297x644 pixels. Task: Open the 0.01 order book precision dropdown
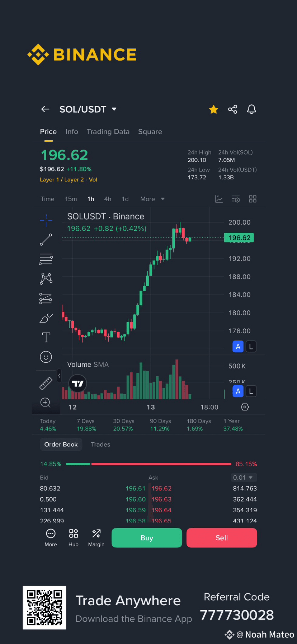pyautogui.click(x=244, y=478)
